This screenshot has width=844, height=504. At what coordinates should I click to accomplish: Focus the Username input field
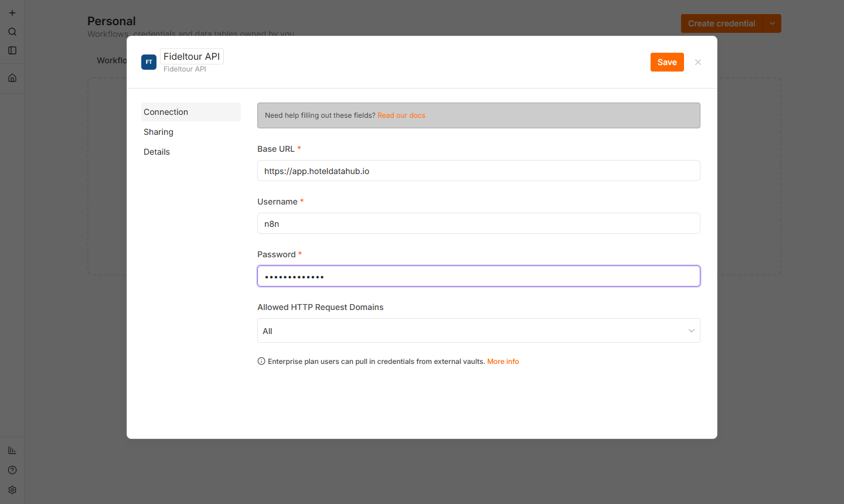478,223
